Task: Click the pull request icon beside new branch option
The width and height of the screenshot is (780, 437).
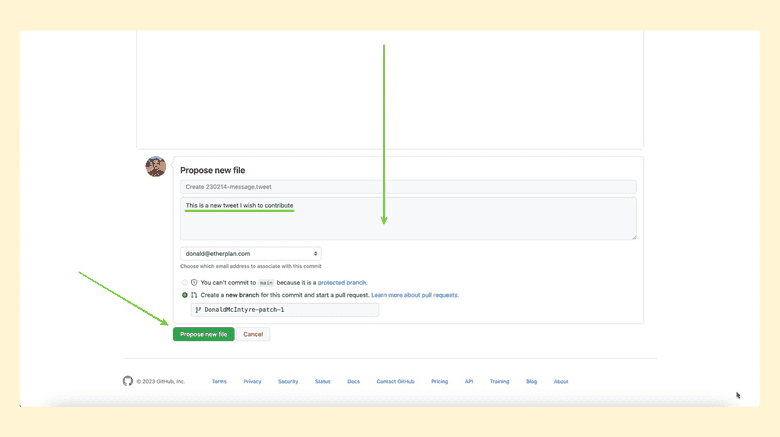Action: (194, 295)
